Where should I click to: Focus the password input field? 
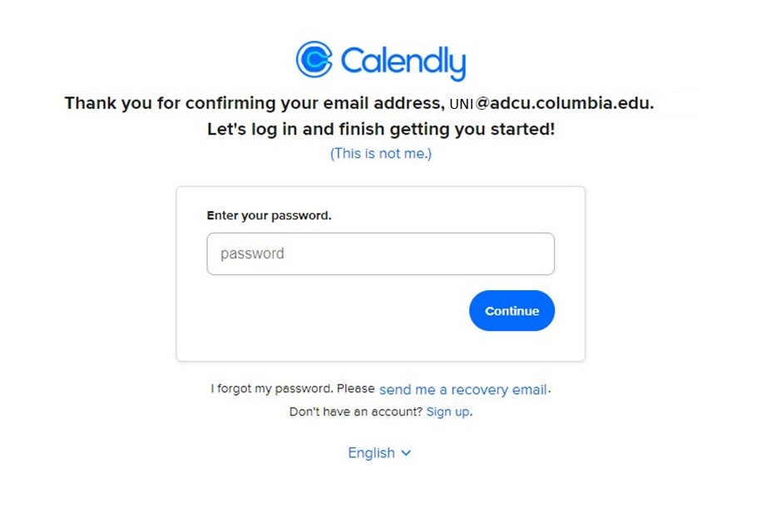tap(380, 254)
